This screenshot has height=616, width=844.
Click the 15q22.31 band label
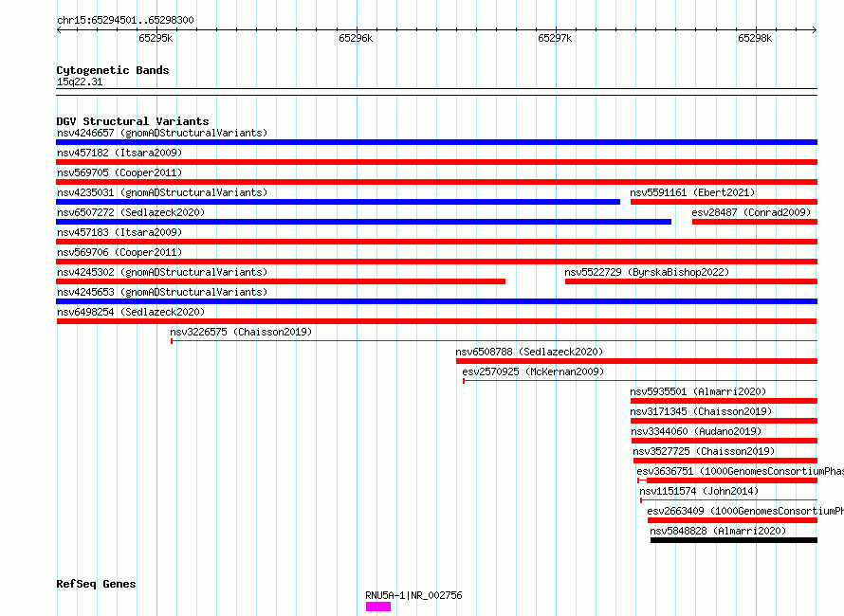(80, 82)
